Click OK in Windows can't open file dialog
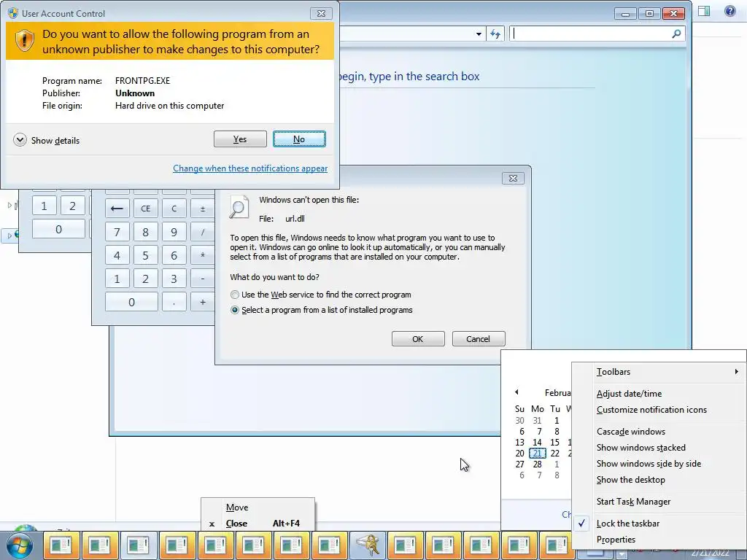Screen dimensions: 747x560 point(418,339)
